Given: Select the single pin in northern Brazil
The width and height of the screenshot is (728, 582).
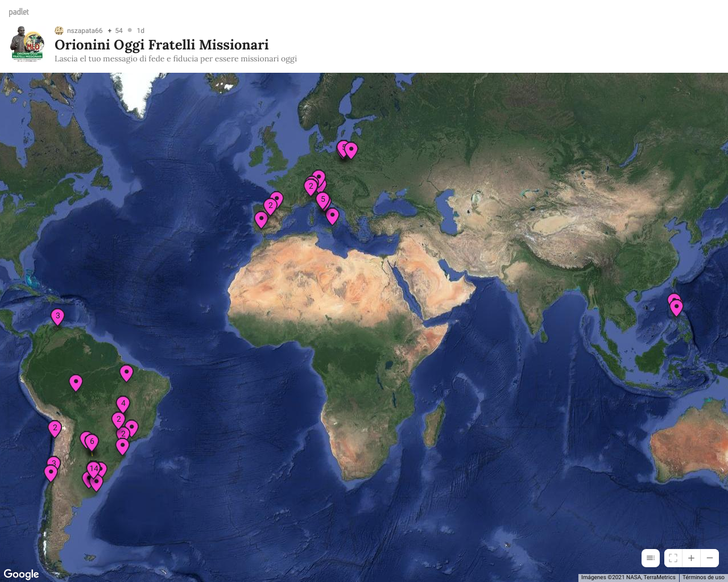Looking at the screenshot, I should click(126, 372).
